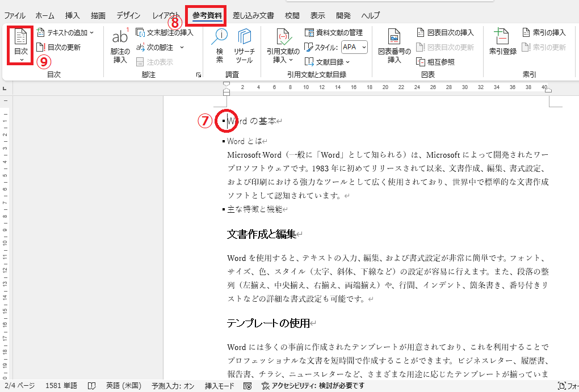Expand the 文献目録 dropdown arrow
Image resolution: width=579 pixels, height=392 pixels.
coord(348,62)
